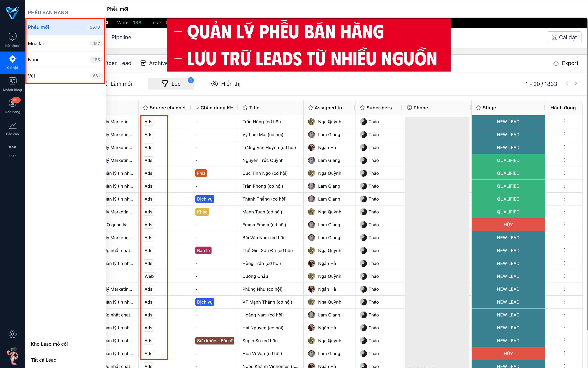The width and height of the screenshot is (588, 368).
Task: Click the app logo at top left
Action: [12, 12]
